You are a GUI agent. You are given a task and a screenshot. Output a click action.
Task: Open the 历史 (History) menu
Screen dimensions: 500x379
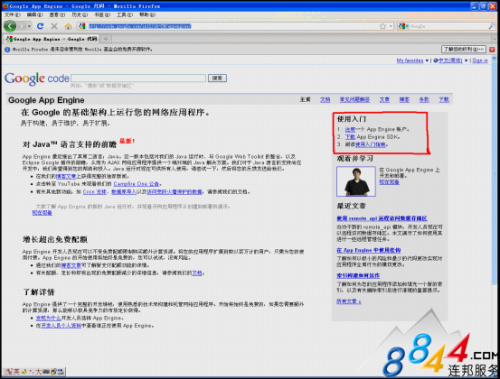80,15
